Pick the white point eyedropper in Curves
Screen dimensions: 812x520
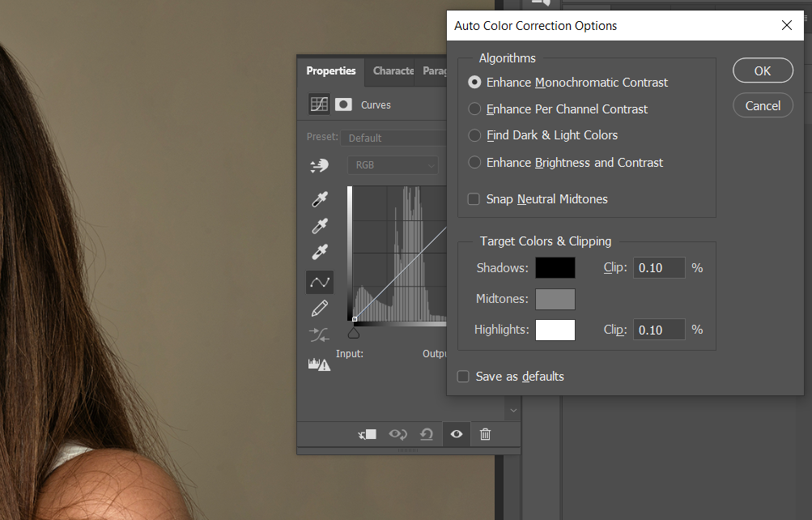[x=320, y=252]
